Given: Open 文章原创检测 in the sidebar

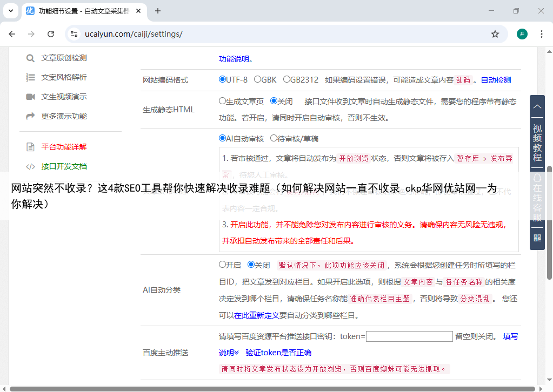Looking at the screenshot, I should 64,58.
